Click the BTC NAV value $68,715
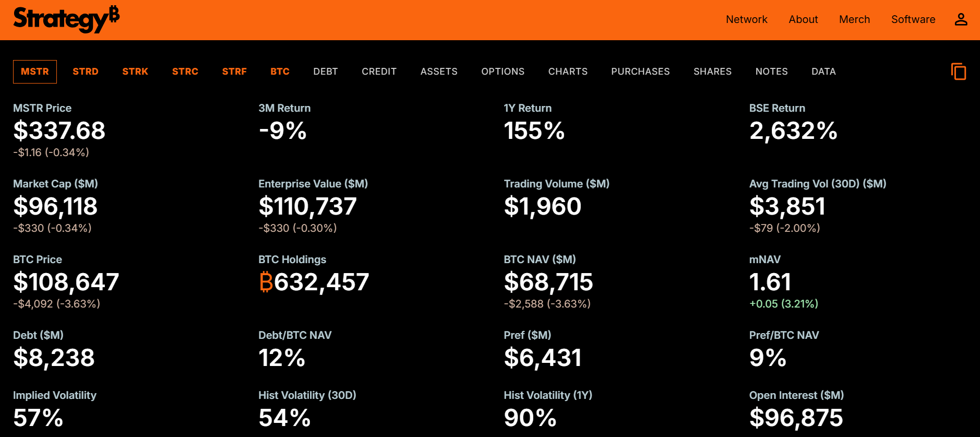The width and height of the screenshot is (980, 437). point(548,282)
